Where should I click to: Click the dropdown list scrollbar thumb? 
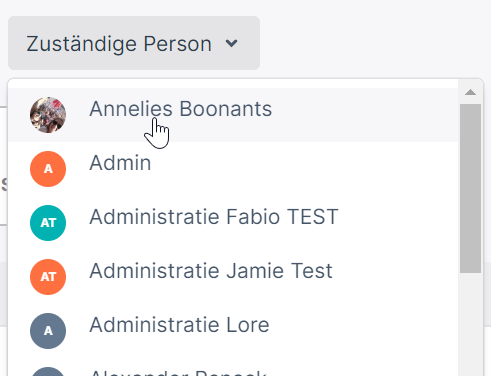tap(470, 189)
